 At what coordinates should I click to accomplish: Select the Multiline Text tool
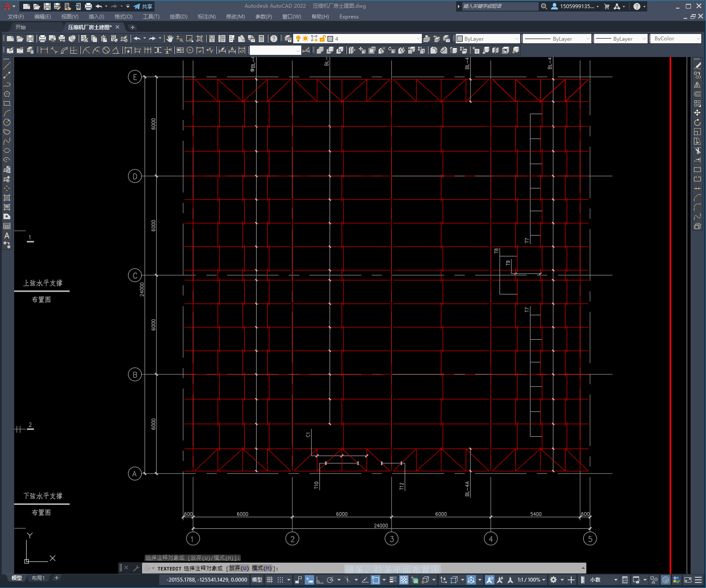[x=7, y=235]
